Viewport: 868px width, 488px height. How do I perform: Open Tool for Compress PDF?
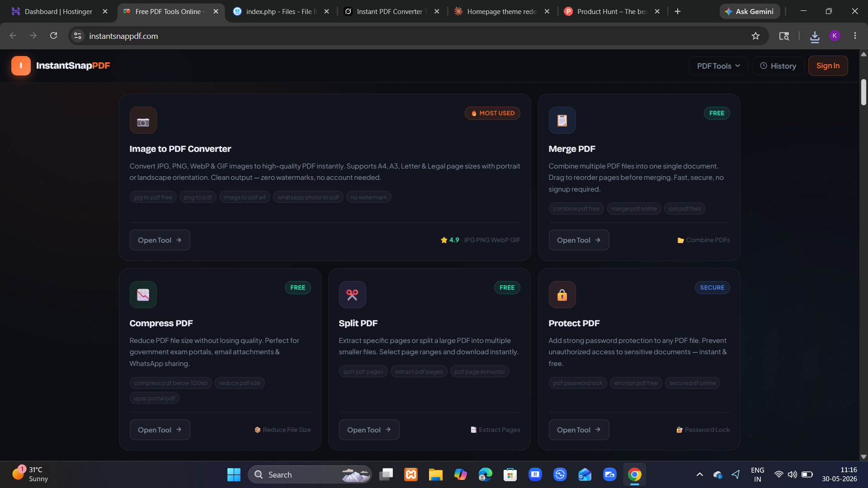pyautogui.click(x=160, y=430)
